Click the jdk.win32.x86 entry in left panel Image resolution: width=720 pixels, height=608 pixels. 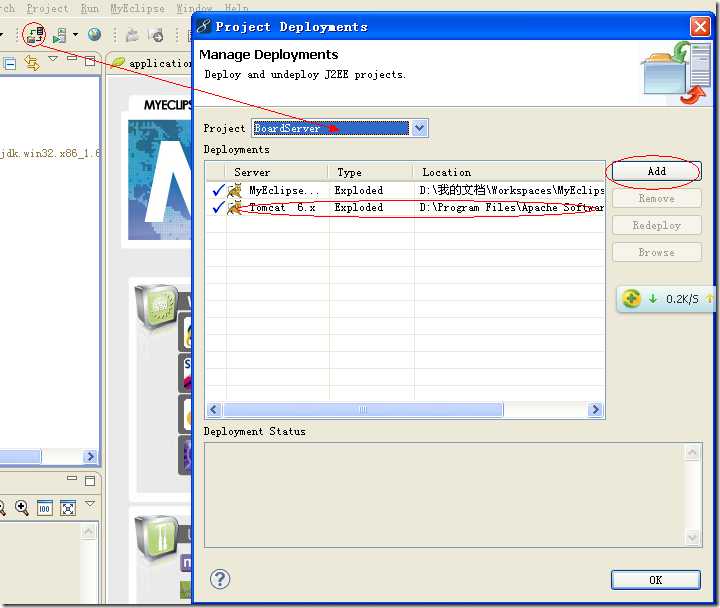coord(51,153)
